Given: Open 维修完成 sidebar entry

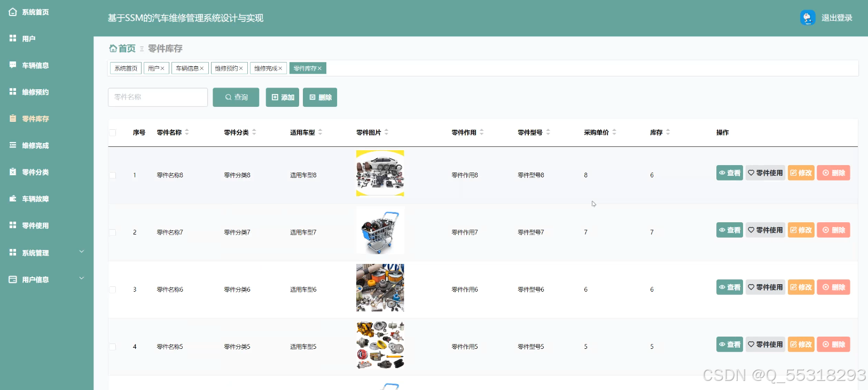Looking at the screenshot, I should coord(29,145).
